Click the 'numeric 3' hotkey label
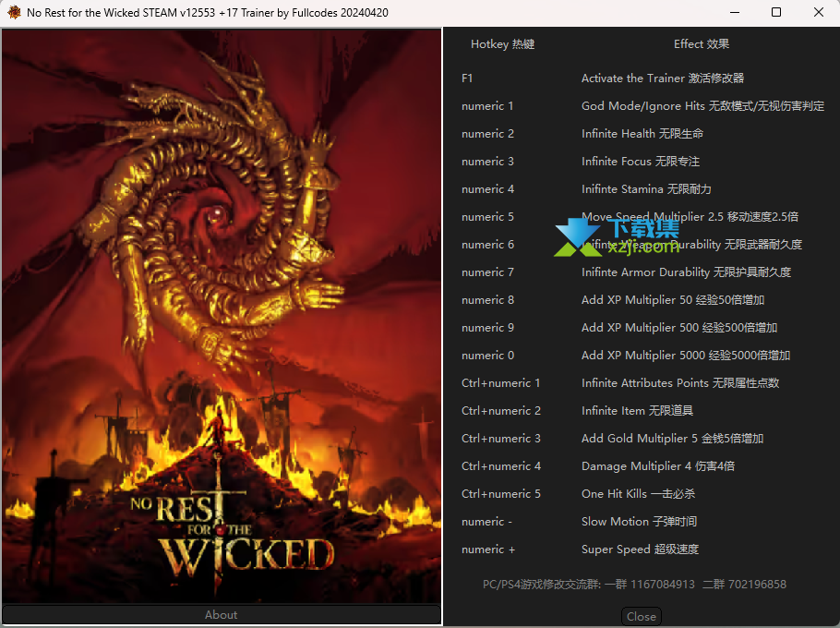The height and width of the screenshot is (628, 840). click(487, 162)
